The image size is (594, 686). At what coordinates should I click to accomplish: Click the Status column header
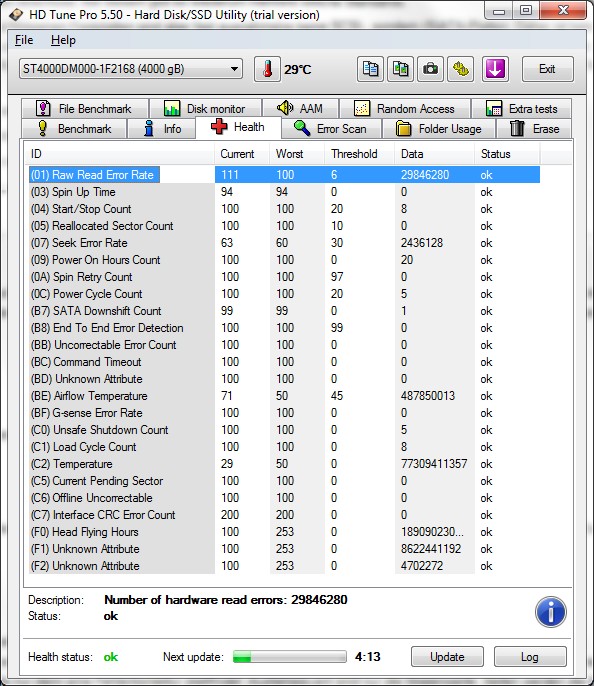(x=507, y=154)
